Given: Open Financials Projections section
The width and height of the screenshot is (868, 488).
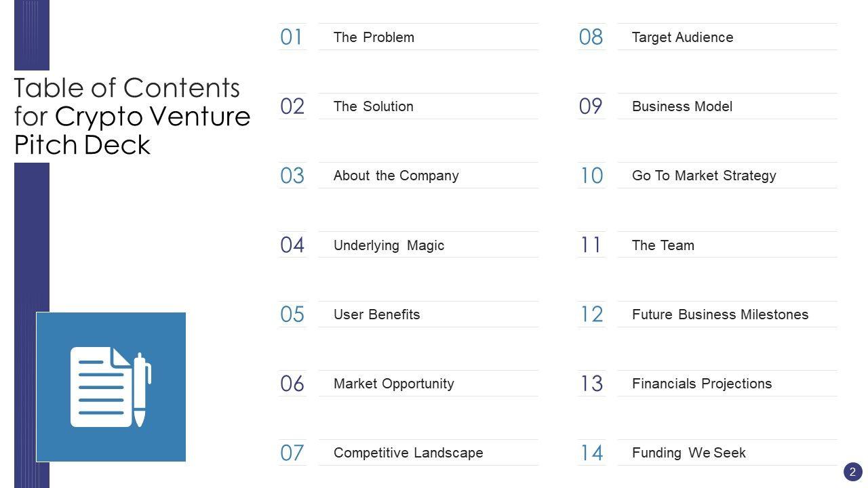Looking at the screenshot, I should pos(701,384).
